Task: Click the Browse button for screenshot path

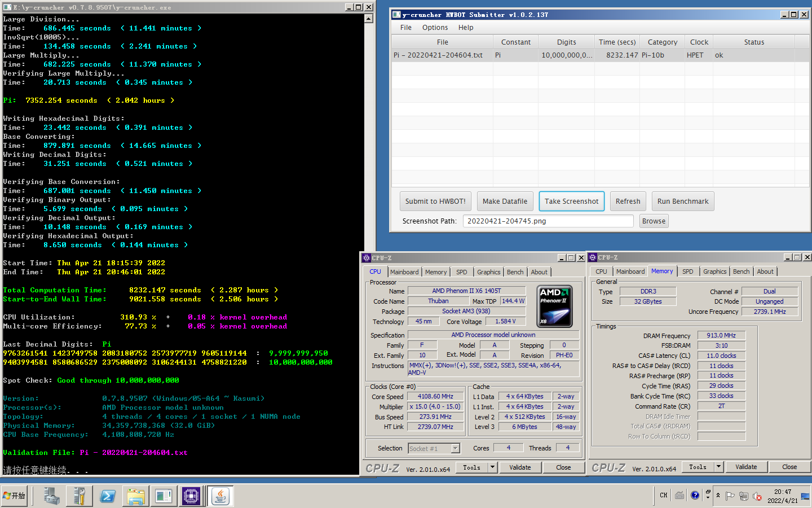Action: 654,221
